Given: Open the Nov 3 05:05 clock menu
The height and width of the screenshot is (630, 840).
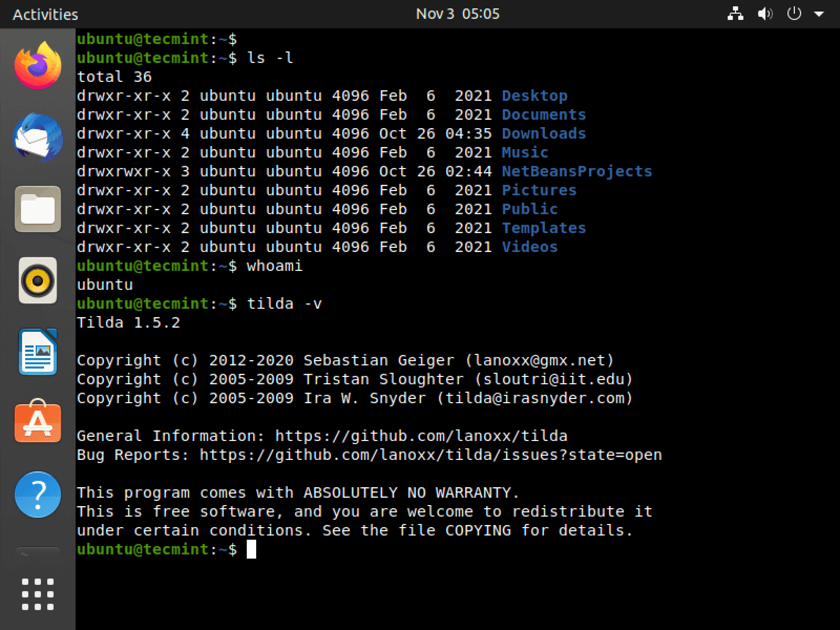Looking at the screenshot, I should click(x=458, y=14).
